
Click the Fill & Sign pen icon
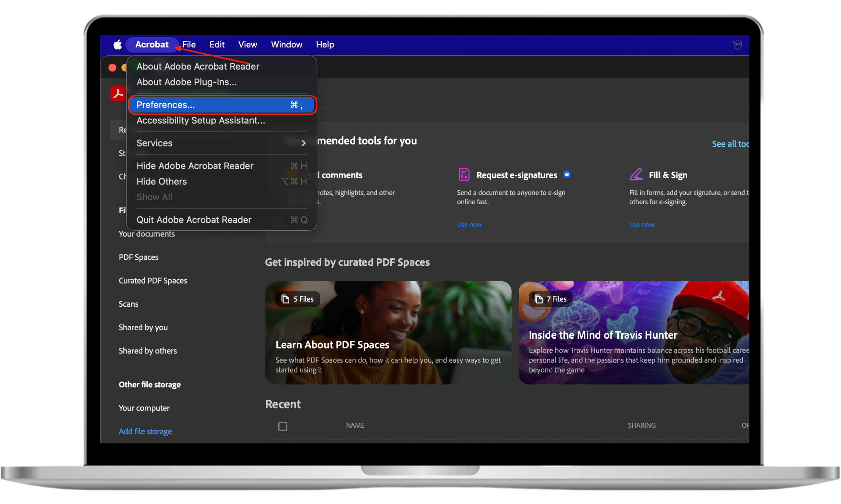click(636, 175)
